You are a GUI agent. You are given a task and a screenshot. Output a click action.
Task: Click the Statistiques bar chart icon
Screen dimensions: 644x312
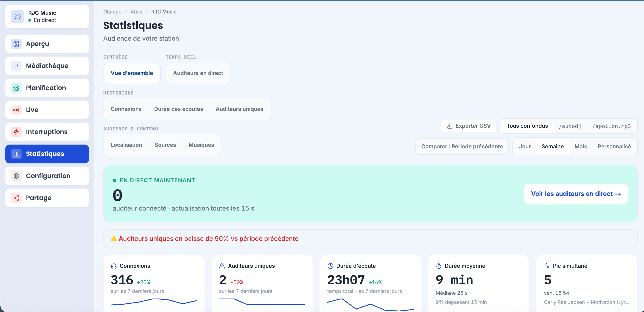click(x=16, y=154)
